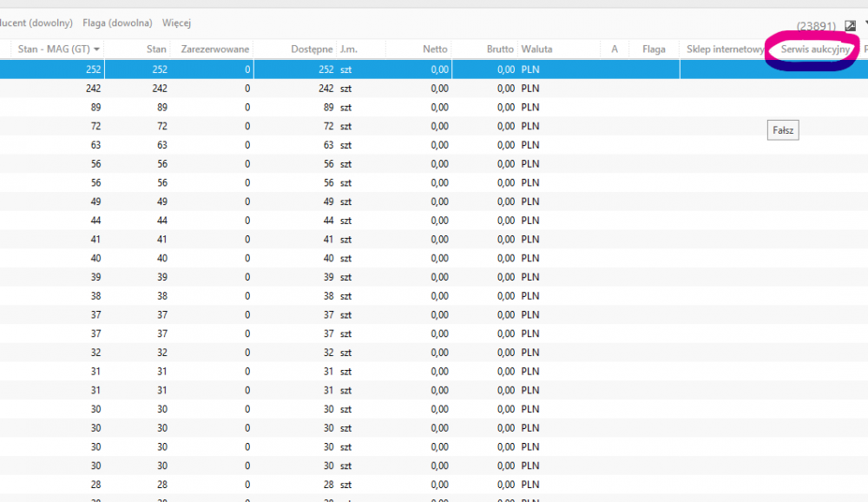The image size is (868, 502).
Task: Click the Fałsz tooltip label
Action: [x=783, y=130]
